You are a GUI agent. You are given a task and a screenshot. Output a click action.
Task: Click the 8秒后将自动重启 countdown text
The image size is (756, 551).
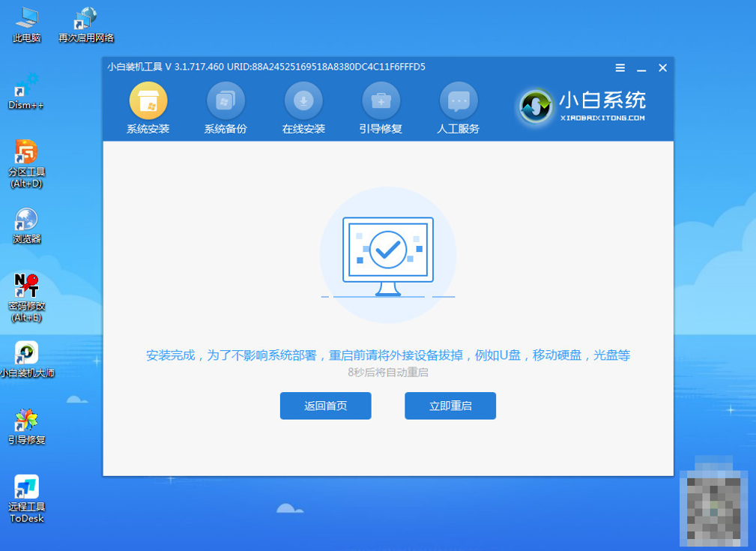click(388, 373)
